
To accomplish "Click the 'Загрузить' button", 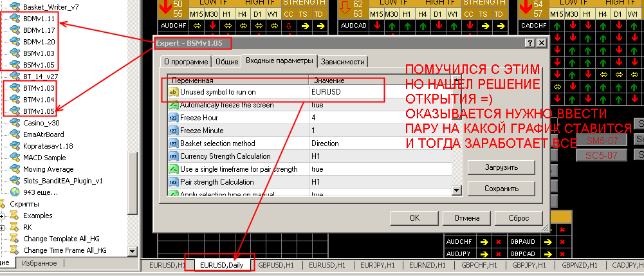I will click(501, 167).
